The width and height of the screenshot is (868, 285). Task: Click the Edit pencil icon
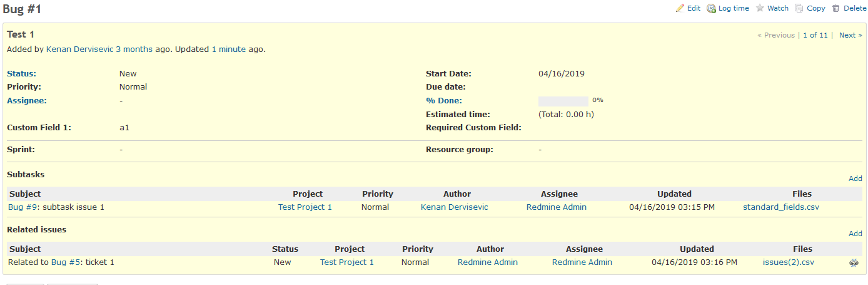click(x=680, y=8)
